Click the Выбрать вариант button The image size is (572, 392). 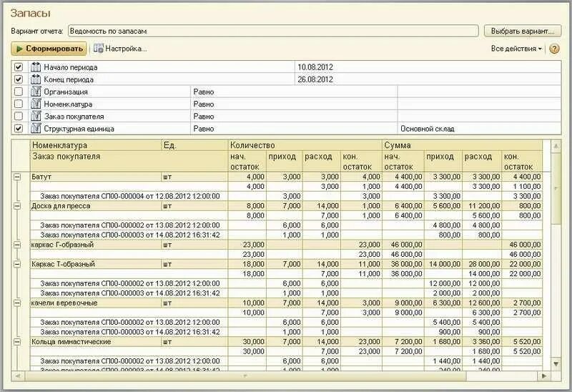(x=523, y=31)
